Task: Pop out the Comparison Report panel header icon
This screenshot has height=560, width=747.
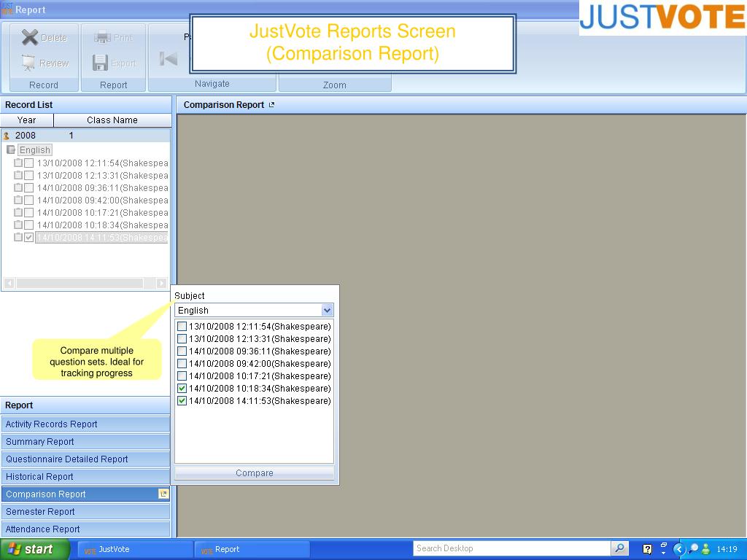Action: (x=271, y=105)
